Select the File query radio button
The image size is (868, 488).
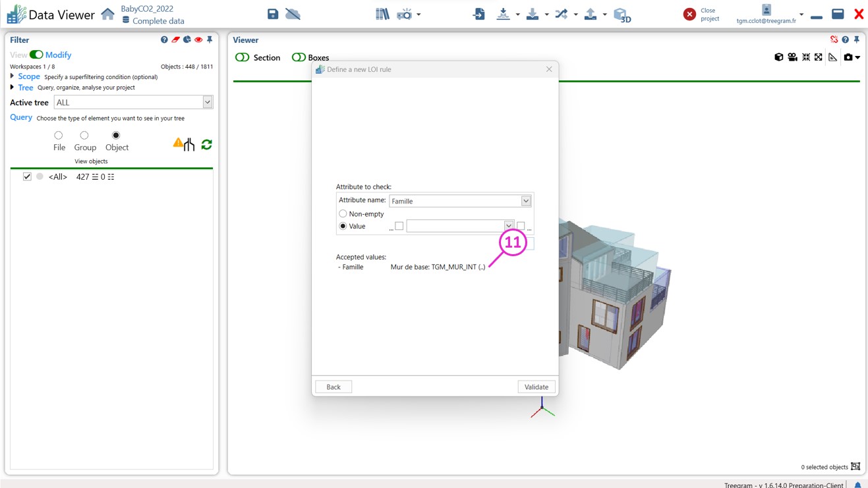tap(59, 136)
